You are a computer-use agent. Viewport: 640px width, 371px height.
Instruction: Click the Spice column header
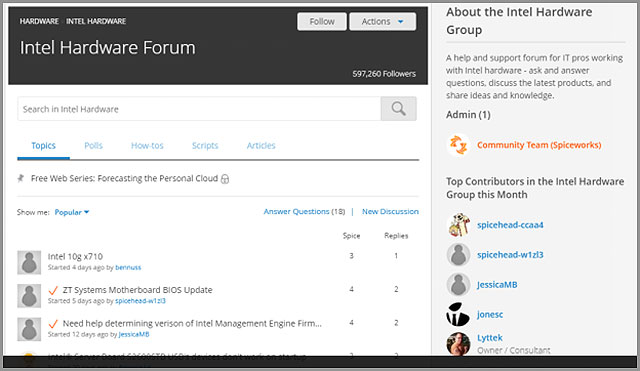pos(351,235)
